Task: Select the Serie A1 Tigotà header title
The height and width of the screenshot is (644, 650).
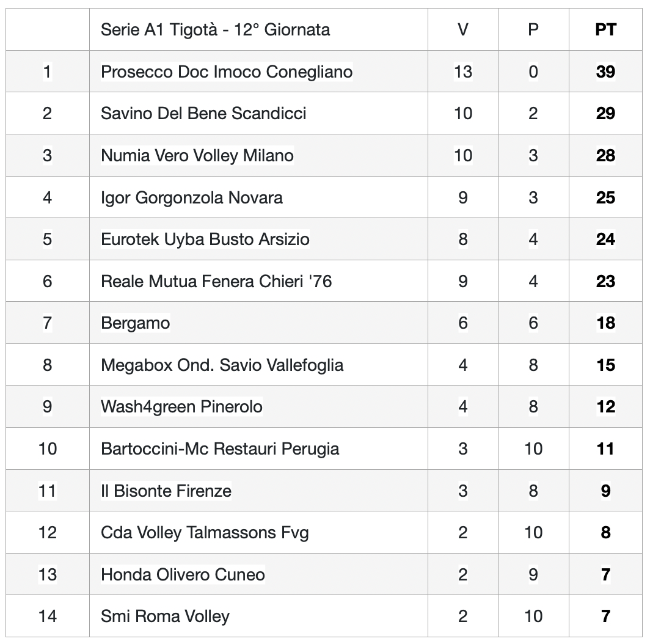Action: pyautogui.click(x=215, y=30)
